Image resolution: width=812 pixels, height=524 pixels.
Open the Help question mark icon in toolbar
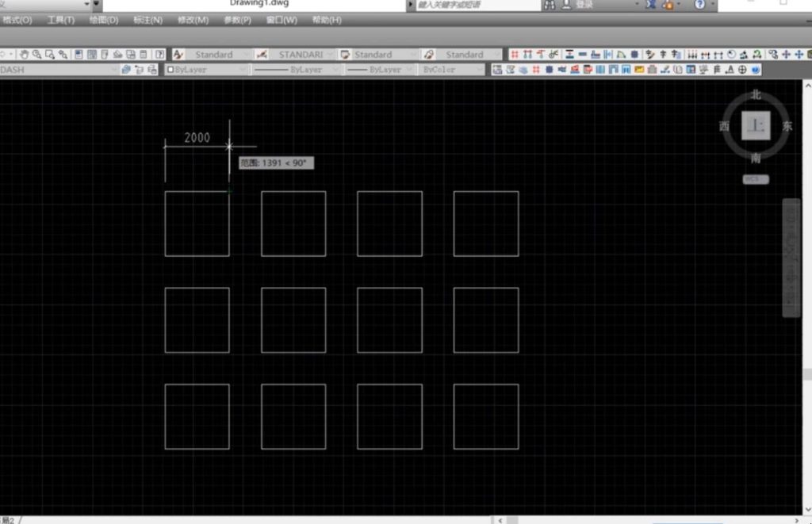(160, 55)
